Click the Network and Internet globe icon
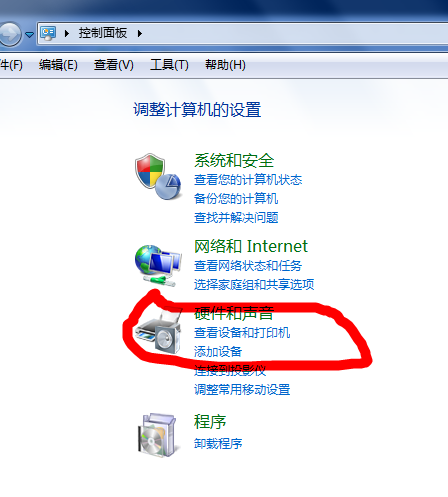 [x=158, y=266]
